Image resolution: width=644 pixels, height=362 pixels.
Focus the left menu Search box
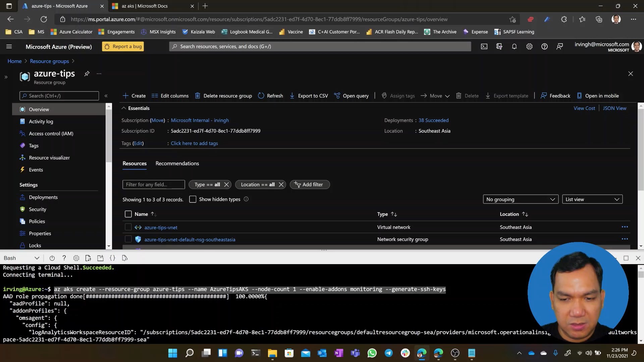(x=59, y=96)
